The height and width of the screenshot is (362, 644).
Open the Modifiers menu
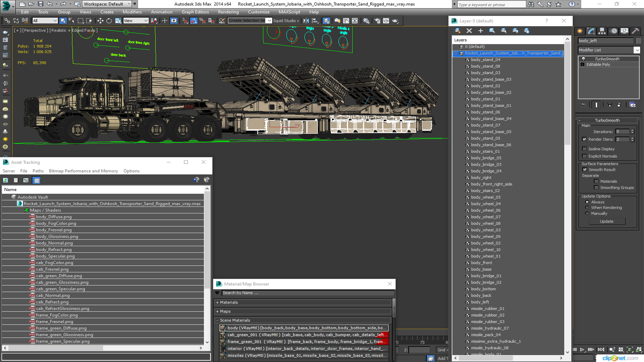pyautogui.click(x=132, y=12)
